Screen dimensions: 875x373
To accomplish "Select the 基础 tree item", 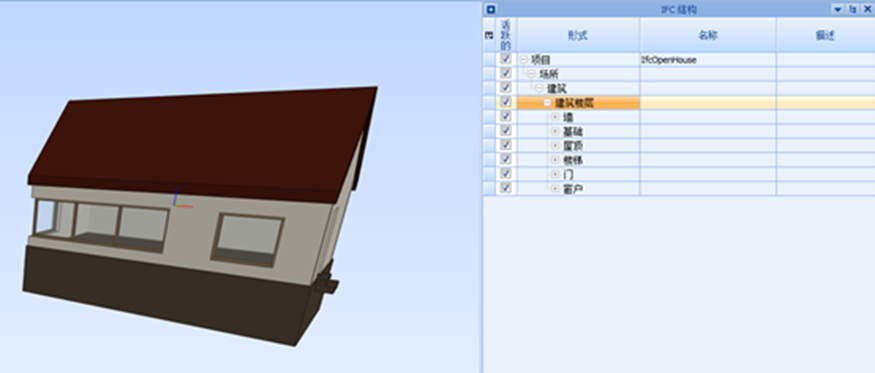I will click(x=573, y=132).
